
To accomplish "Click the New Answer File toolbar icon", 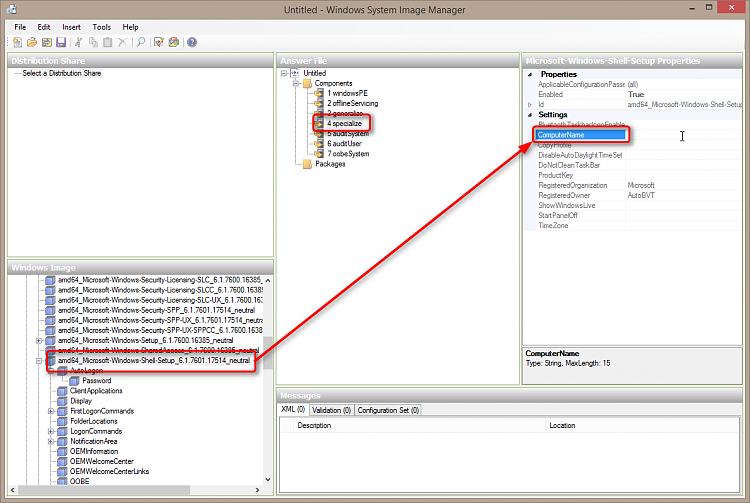I will [x=17, y=43].
